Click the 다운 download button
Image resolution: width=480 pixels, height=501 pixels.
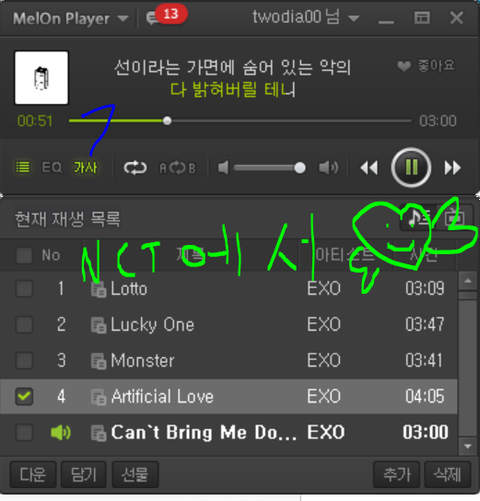(x=33, y=474)
